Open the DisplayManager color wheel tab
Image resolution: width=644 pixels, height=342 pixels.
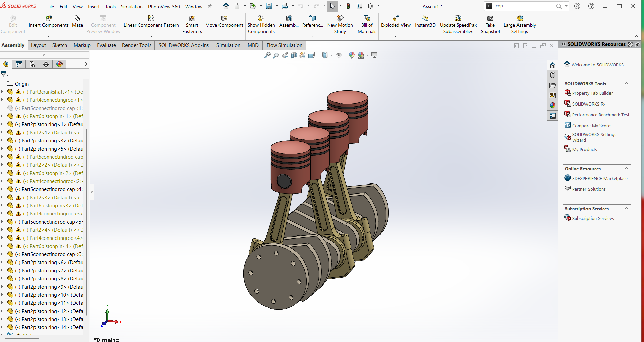[x=60, y=64]
